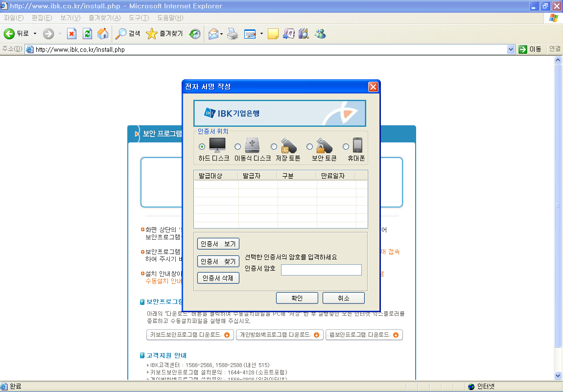
Task: Expand the Edit button dropdown arrow
Action: (261, 34)
